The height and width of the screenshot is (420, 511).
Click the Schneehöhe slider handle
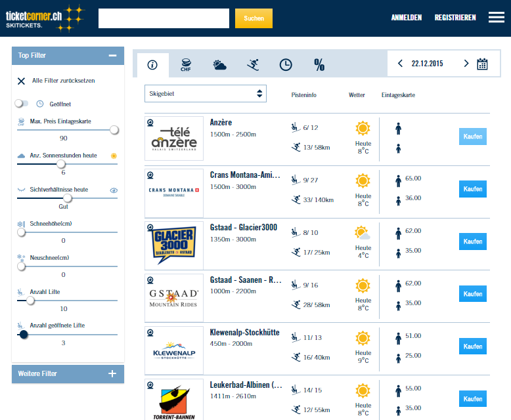pyautogui.click(x=22, y=232)
